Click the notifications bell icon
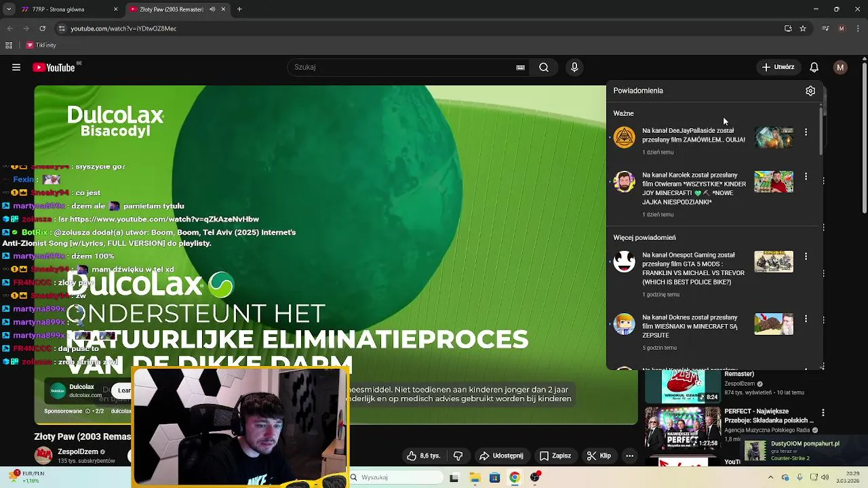 click(x=814, y=67)
